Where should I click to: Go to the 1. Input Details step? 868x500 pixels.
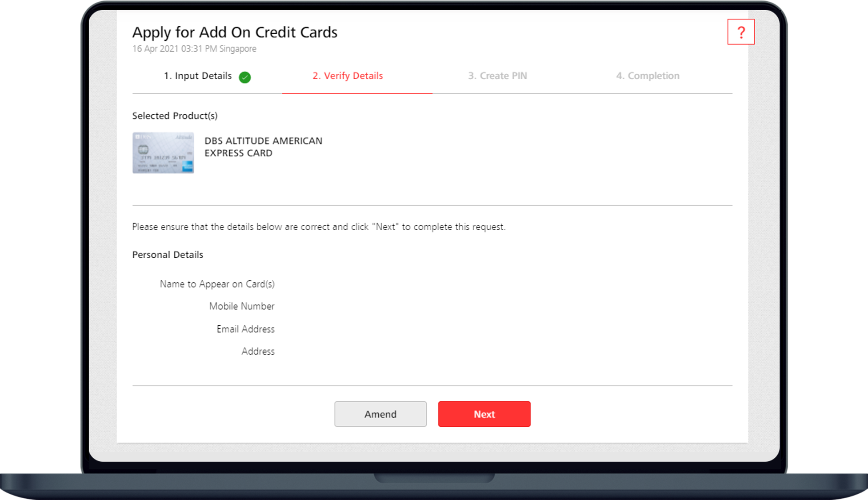tap(198, 76)
